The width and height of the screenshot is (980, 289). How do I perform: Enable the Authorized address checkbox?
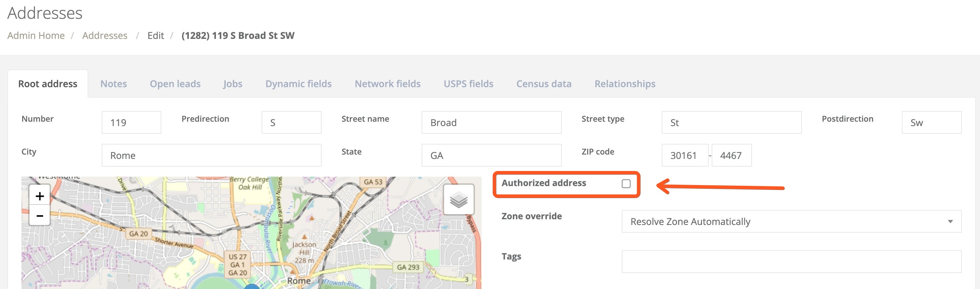pyautogui.click(x=626, y=184)
